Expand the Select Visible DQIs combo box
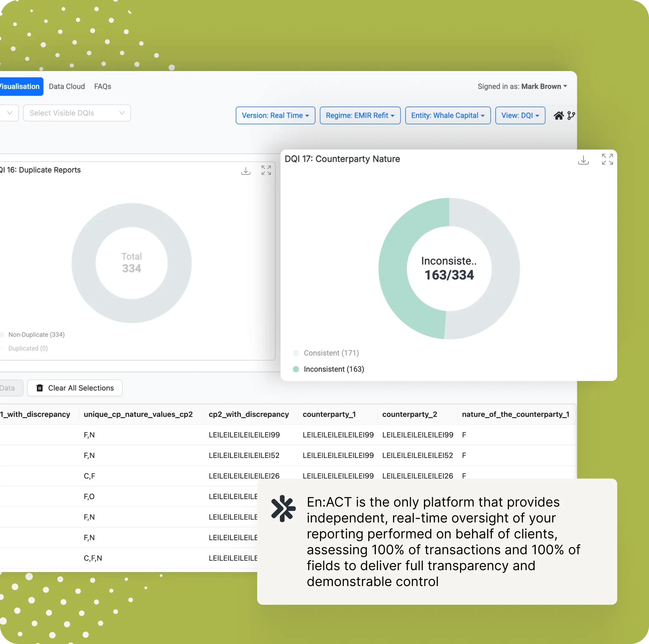The width and height of the screenshot is (649, 644). click(77, 113)
